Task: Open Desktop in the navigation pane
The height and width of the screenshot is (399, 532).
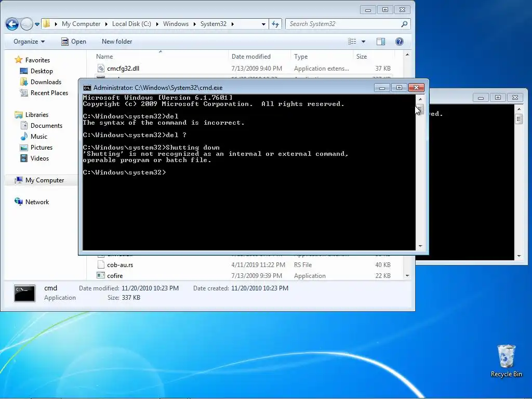Action: (37, 71)
